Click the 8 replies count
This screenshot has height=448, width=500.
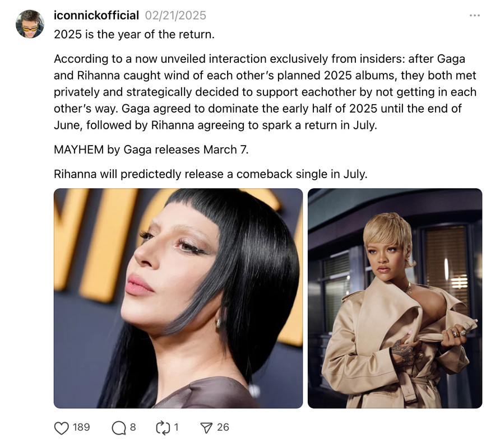[x=133, y=427]
